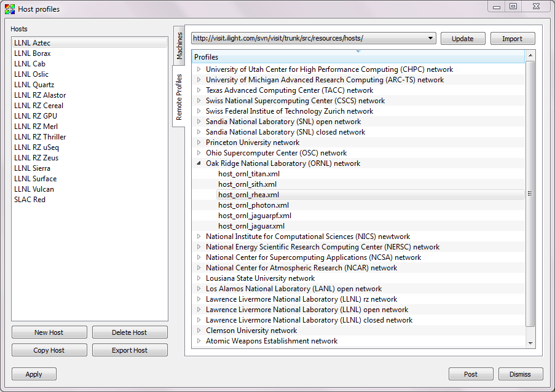Viewport: 555px width, 392px height.
Task: Click the Copy Host button
Action: (49, 350)
